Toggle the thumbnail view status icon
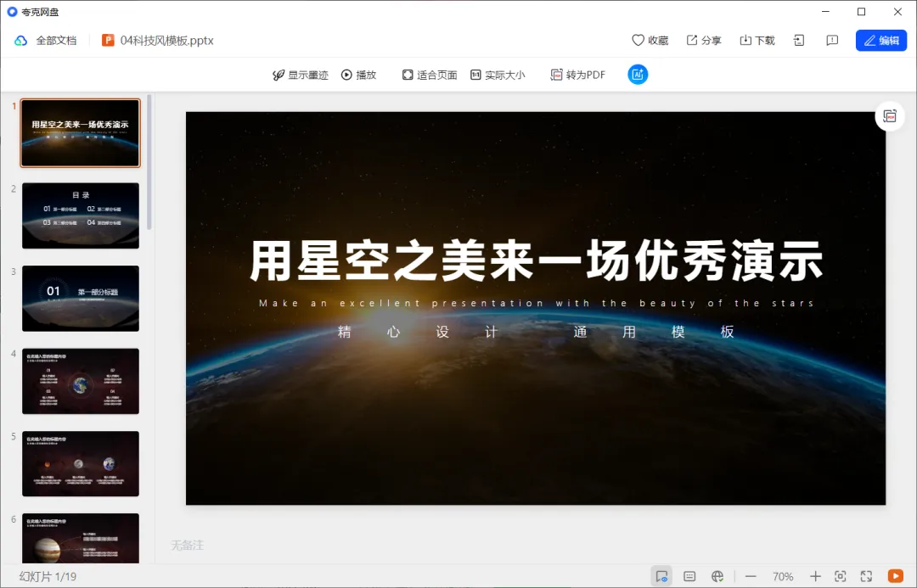This screenshot has height=588, width=917. [661, 576]
